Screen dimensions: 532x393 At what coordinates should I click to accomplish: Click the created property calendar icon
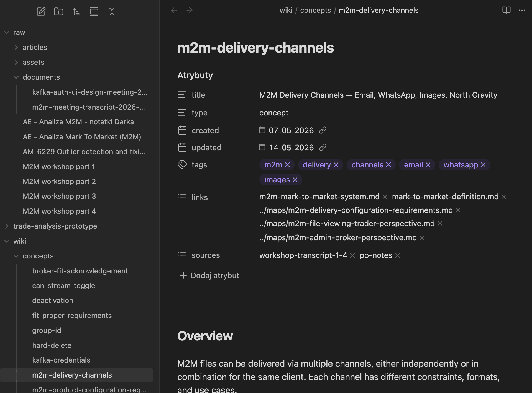coord(182,130)
